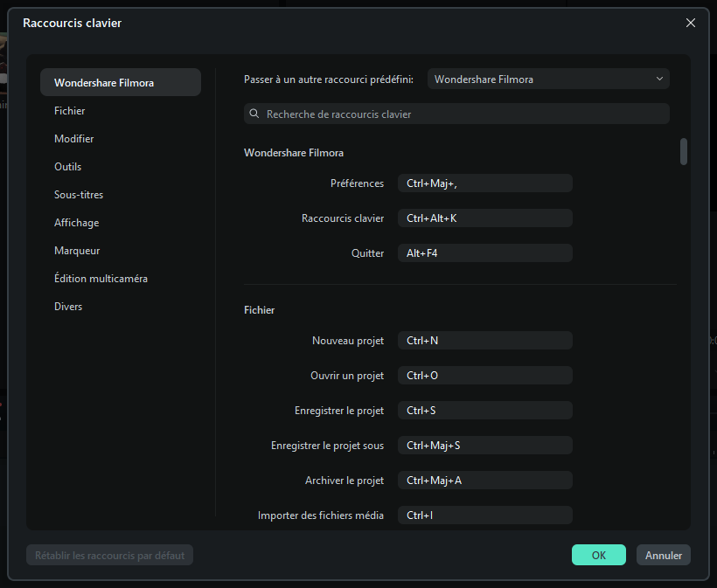The image size is (717, 588).
Task: Open the Fichier category in sidebar
Action: tap(69, 111)
